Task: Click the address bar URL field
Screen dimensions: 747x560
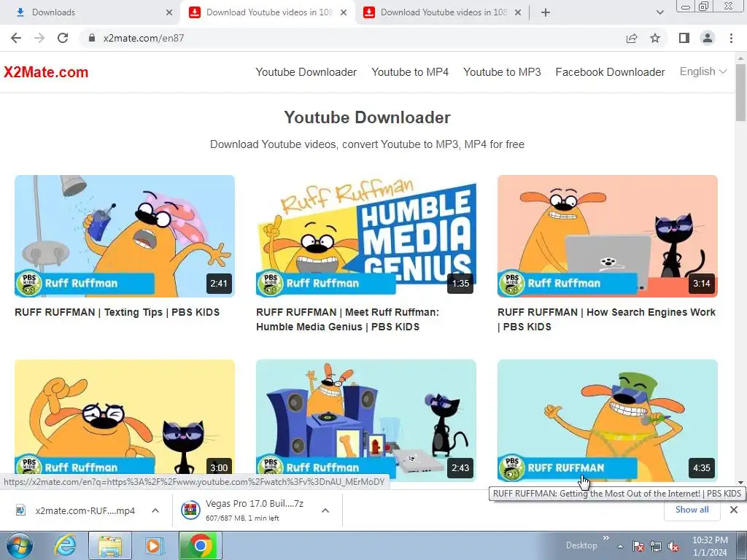Action: 352,38
